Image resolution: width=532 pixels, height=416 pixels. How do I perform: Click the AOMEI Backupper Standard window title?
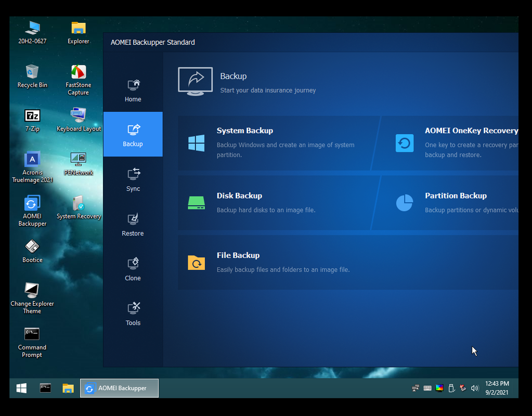click(152, 43)
